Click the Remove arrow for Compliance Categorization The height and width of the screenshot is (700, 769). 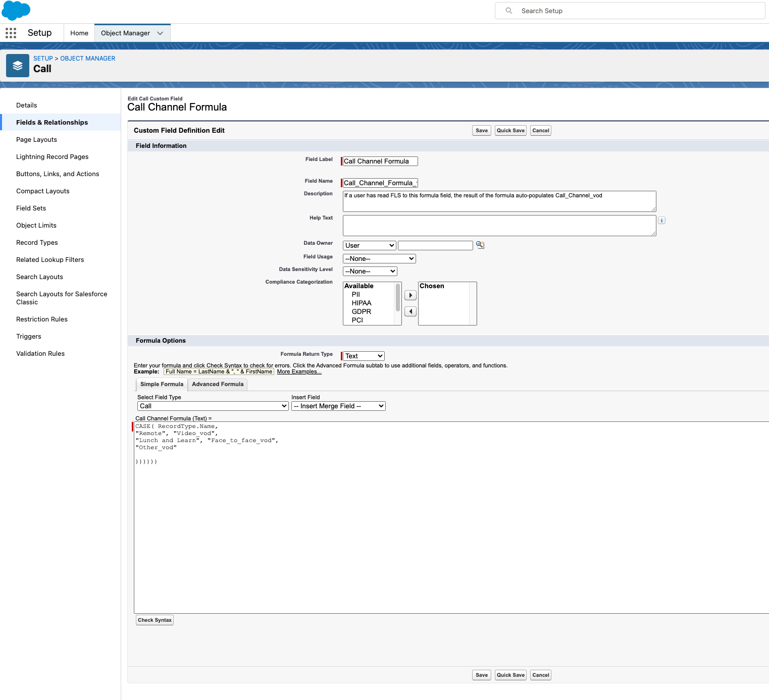(411, 311)
